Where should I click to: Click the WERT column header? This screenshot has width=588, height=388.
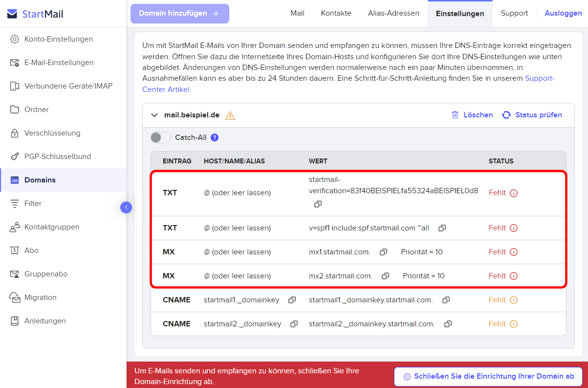(318, 161)
